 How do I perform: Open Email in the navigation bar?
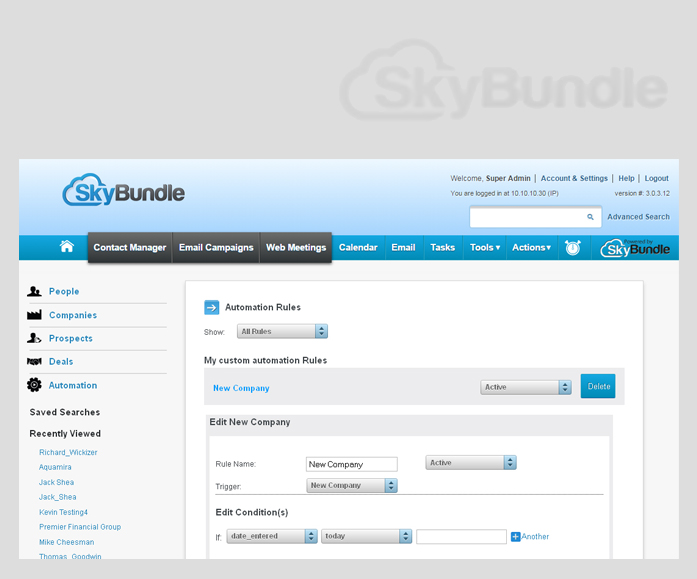coord(403,248)
